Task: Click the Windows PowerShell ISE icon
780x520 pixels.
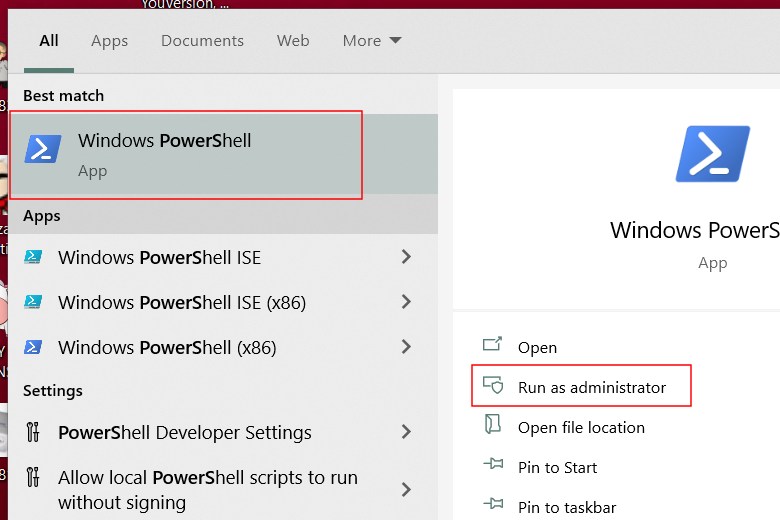Action: [x=33, y=257]
